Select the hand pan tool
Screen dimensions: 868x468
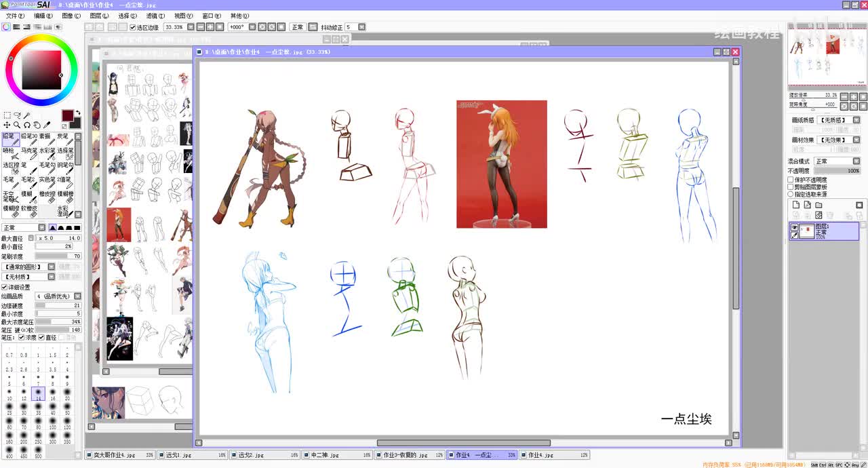point(37,125)
